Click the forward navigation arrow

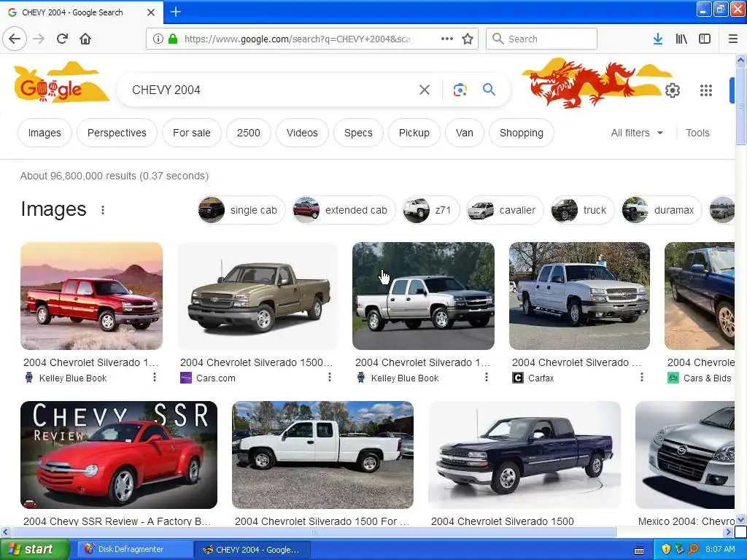pos(39,39)
